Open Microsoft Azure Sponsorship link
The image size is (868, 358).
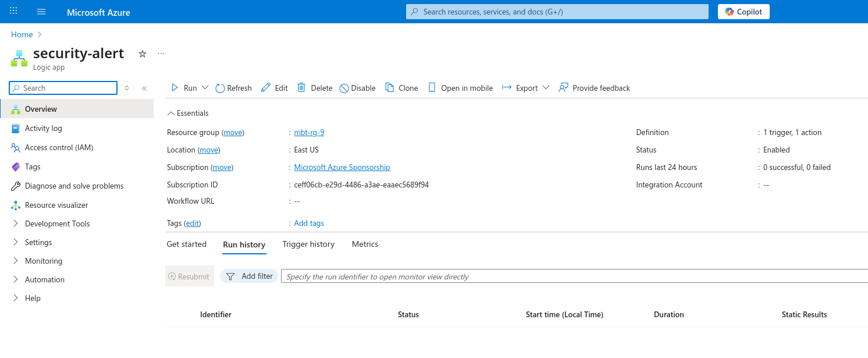coord(342,168)
